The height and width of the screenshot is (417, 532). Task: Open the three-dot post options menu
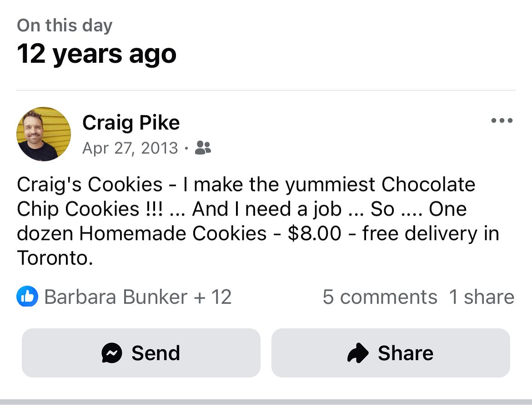point(502,121)
